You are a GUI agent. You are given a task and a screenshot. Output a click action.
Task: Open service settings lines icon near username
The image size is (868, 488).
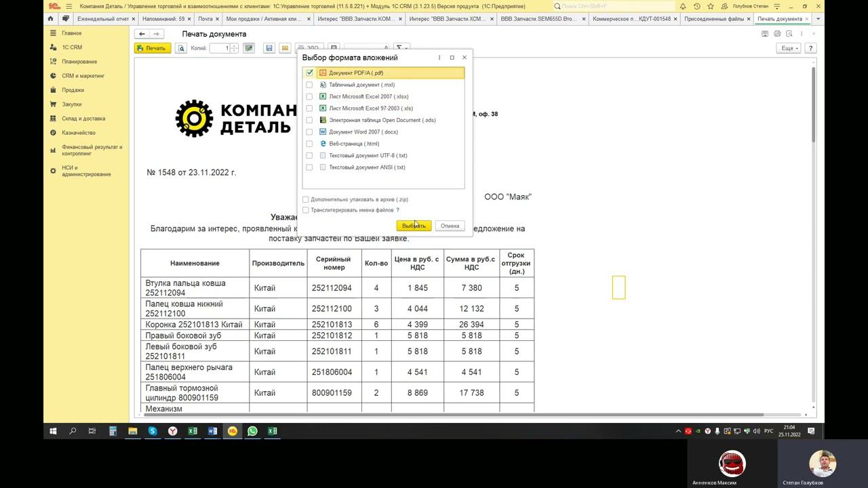778,6
